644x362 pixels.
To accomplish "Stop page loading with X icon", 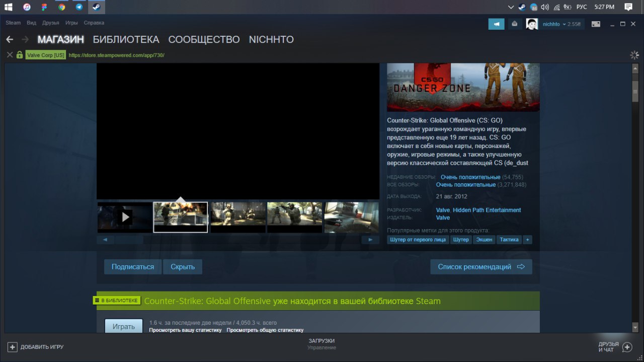I will (x=10, y=55).
